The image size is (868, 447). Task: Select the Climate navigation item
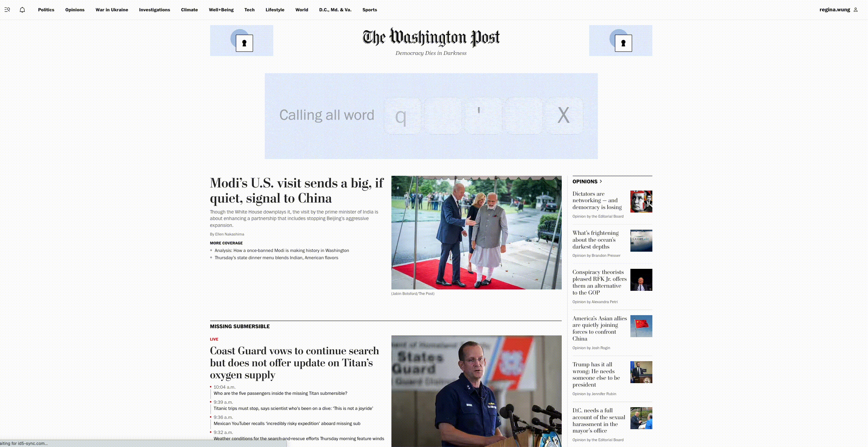click(x=190, y=10)
